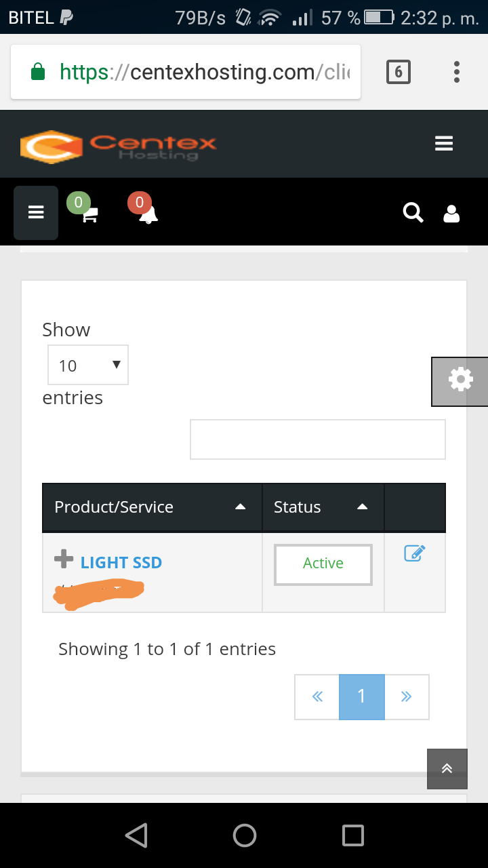Open the left sidebar hamburger menu
The width and height of the screenshot is (488, 868).
pos(36,213)
